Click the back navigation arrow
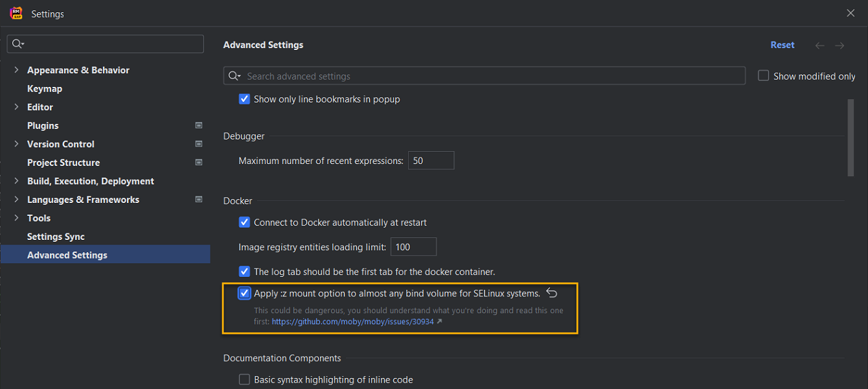Image resolution: width=868 pixels, height=389 pixels. [819, 45]
